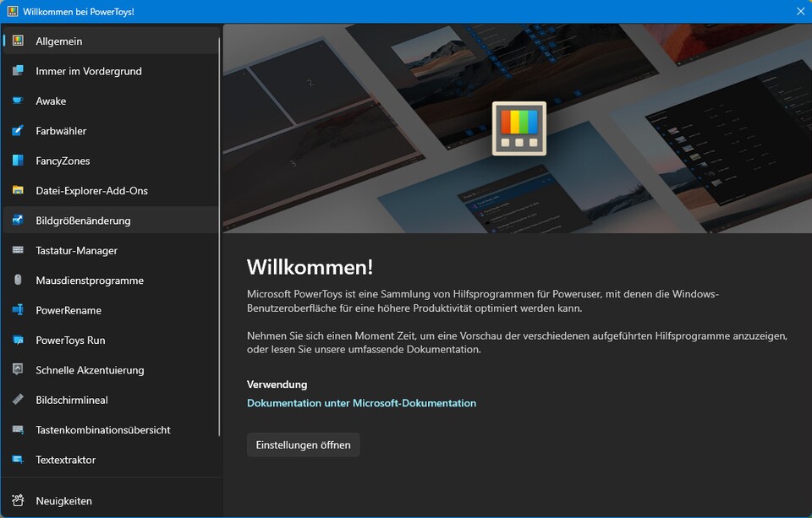
Task: Click the PowerToys logo in the banner
Action: pyautogui.click(x=518, y=128)
